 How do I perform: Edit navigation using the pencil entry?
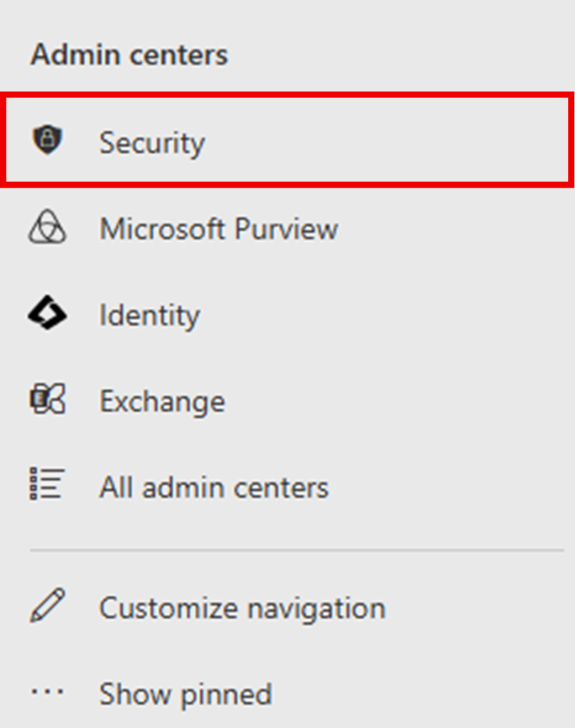pos(287,607)
